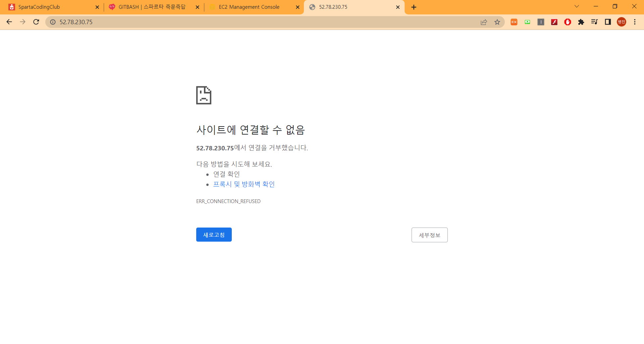Click the forward navigation arrow

tap(22, 22)
